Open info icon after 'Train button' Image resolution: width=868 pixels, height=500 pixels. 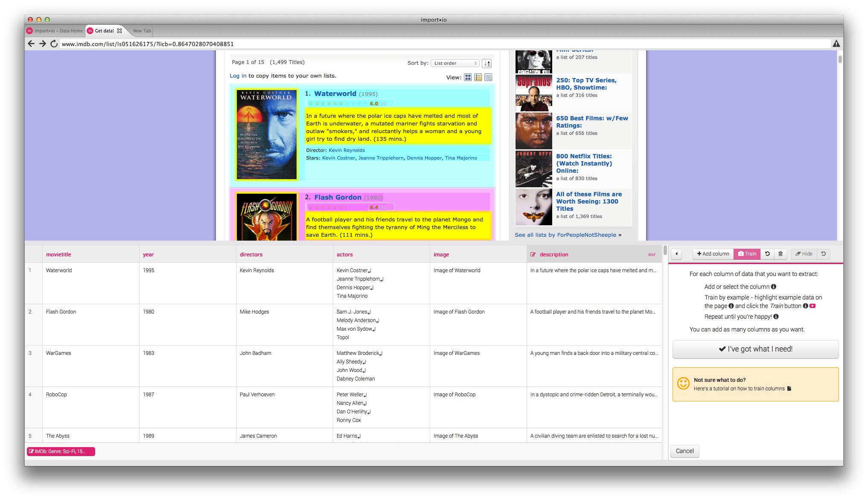[x=806, y=306]
